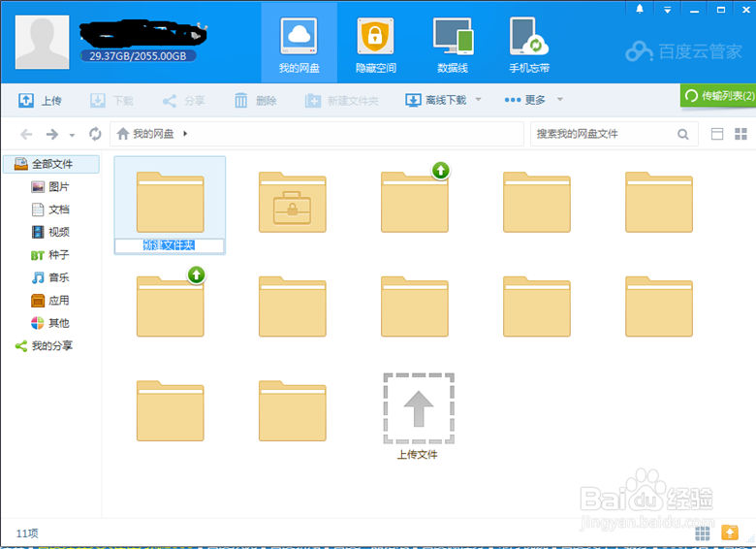Image resolution: width=756 pixels, height=549 pixels.
Task: Click the 新建文件夹 rename text field
Action: click(x=170, y=245)
